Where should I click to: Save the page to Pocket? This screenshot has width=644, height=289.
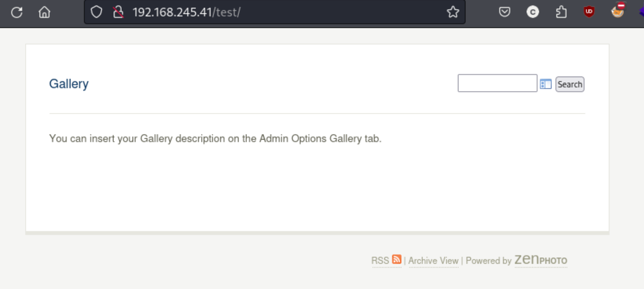[x=505, y=12]
